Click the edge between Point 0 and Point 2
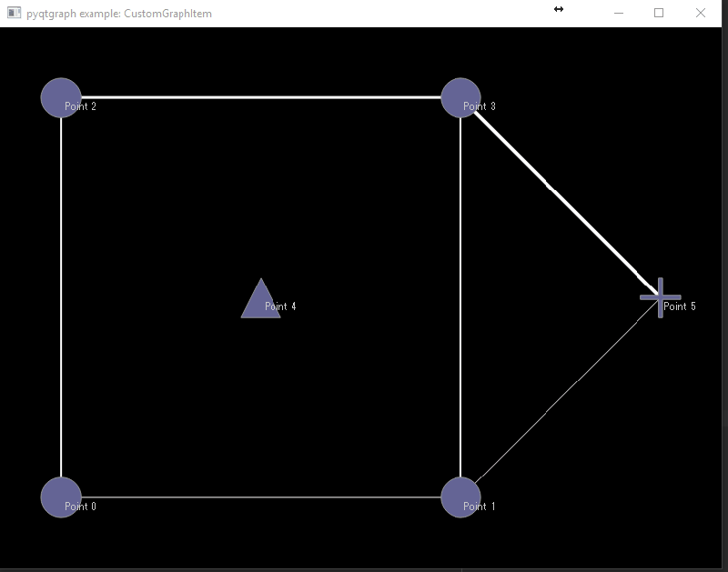 pos(60,300)
